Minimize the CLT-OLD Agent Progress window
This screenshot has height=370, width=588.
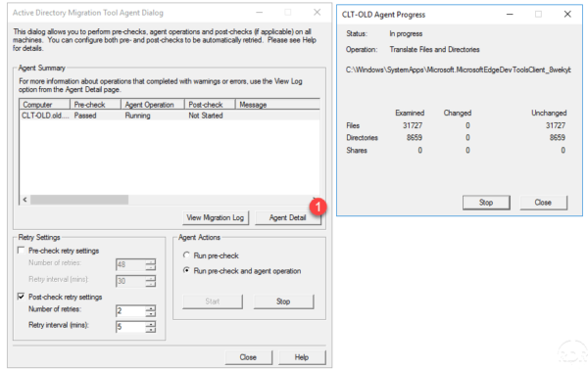(x=510, y=15)
